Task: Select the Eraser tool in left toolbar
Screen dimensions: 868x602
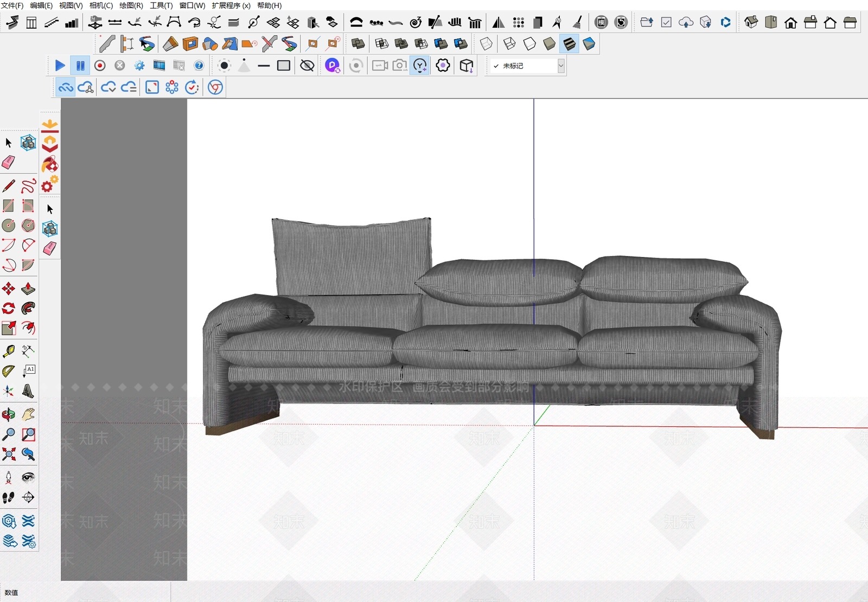Action: (9, 162)
